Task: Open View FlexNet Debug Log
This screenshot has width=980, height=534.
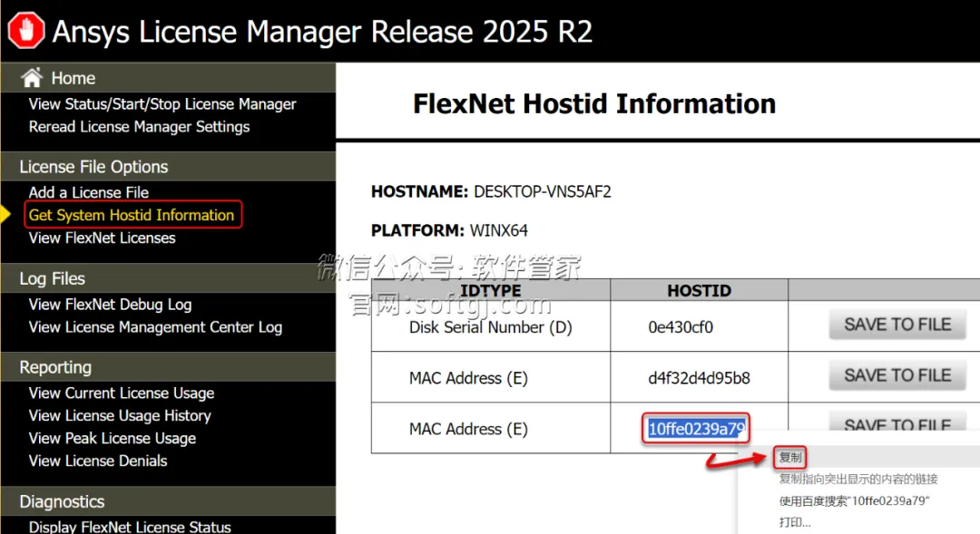Action: click(110, 304)
